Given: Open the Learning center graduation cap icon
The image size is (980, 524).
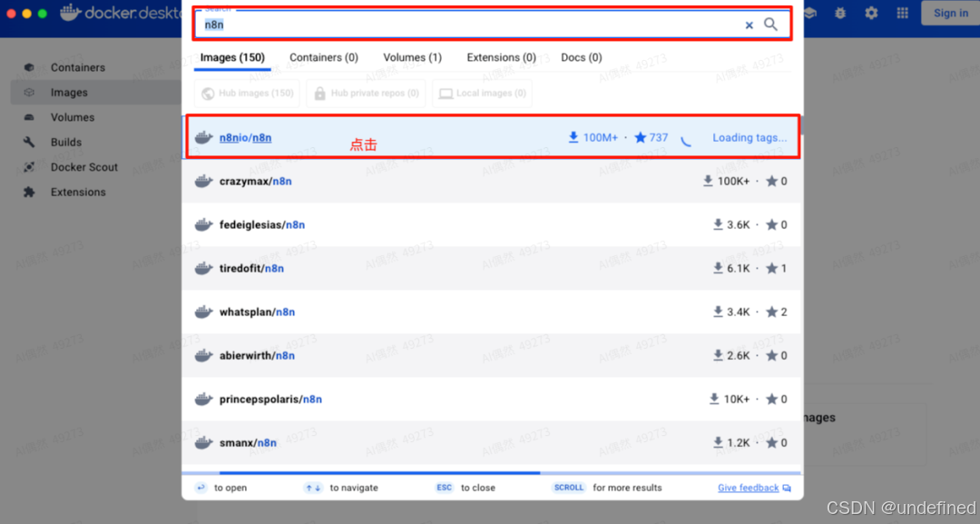Looking at the screenshot, I should point(810,13).
